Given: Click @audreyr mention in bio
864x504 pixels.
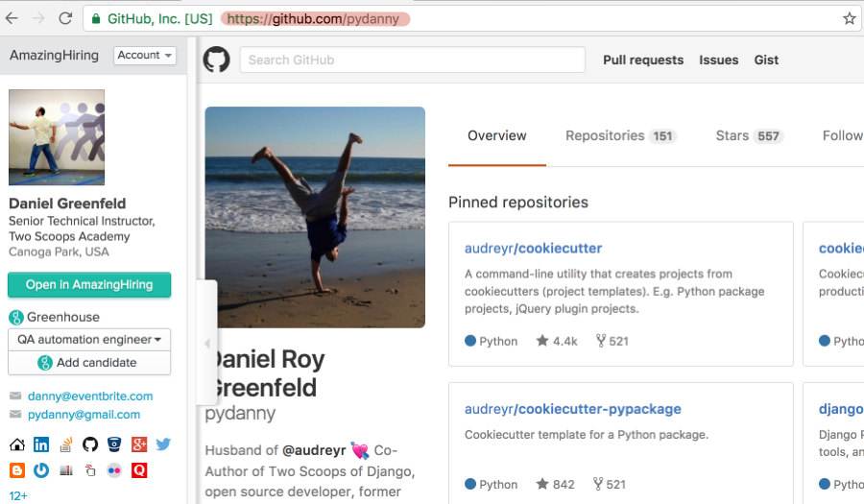Looking at the screenshot, I should [x=314, y=450].
